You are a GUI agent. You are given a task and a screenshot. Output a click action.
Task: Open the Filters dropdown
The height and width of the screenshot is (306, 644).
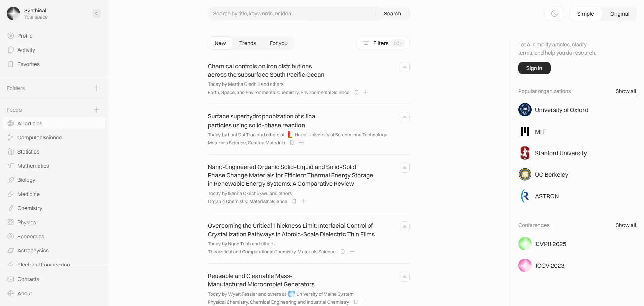383,43
